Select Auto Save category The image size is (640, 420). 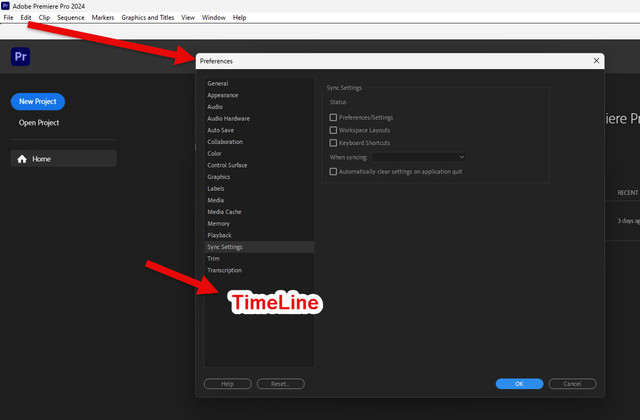click(x=259, y=130)
